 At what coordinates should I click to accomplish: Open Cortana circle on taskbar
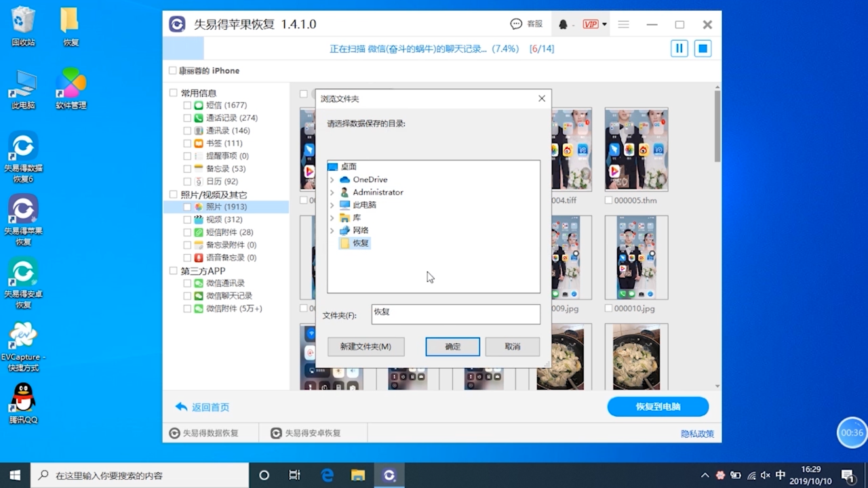tap(264, 475)
